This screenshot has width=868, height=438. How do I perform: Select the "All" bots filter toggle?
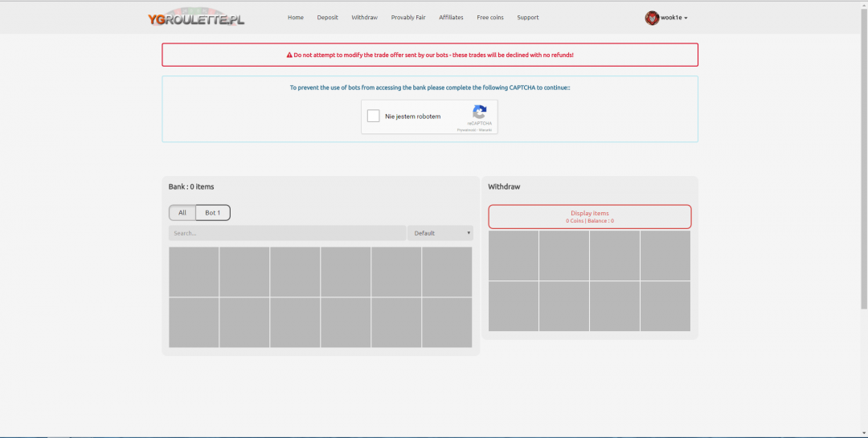pos(182,213)
